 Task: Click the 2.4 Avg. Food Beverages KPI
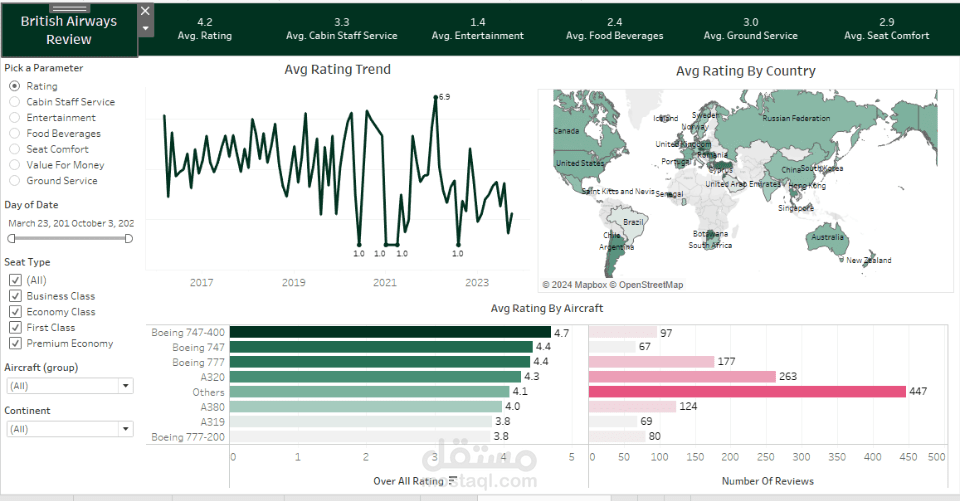615,29
